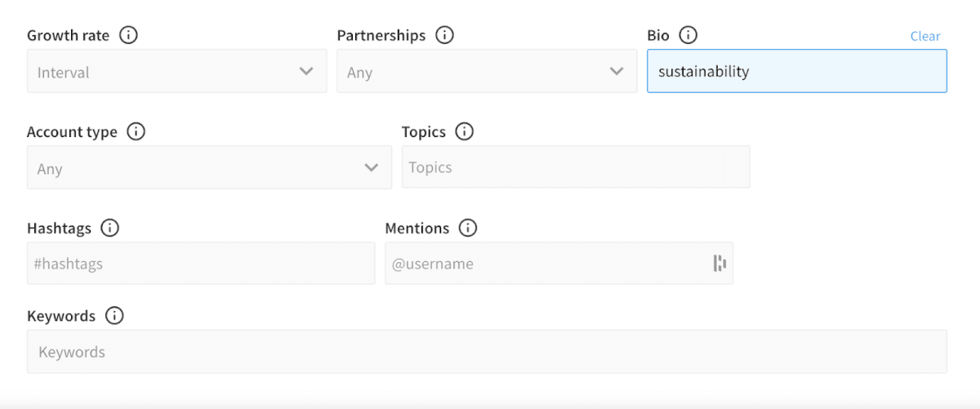Expand the Partnerships dropdown
Screen dimensions: 980x409
(487, 71)
